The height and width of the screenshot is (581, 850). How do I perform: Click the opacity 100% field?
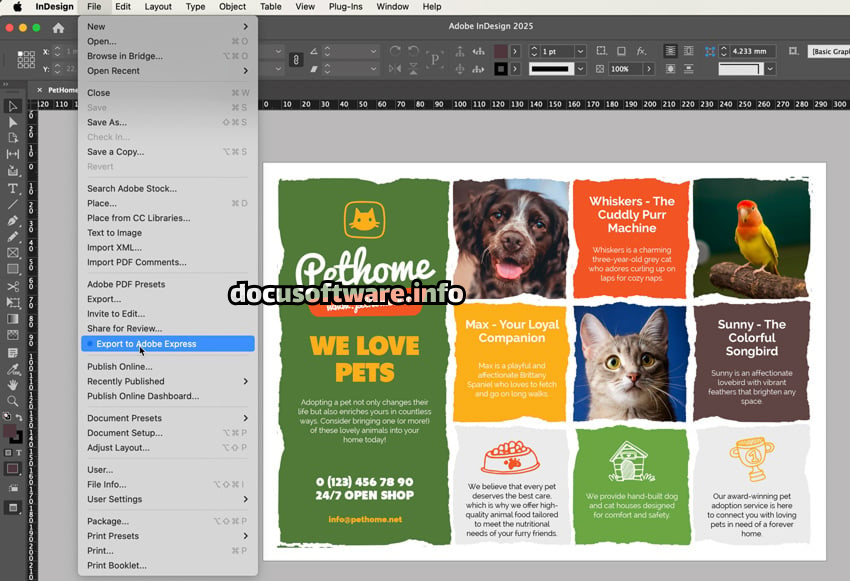pos(624,69)
